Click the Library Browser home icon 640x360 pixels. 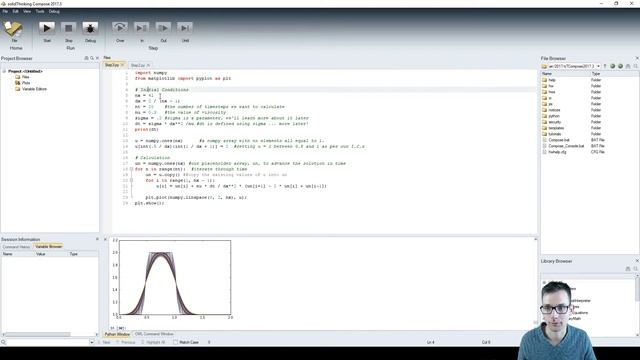(x=628, y=269)
